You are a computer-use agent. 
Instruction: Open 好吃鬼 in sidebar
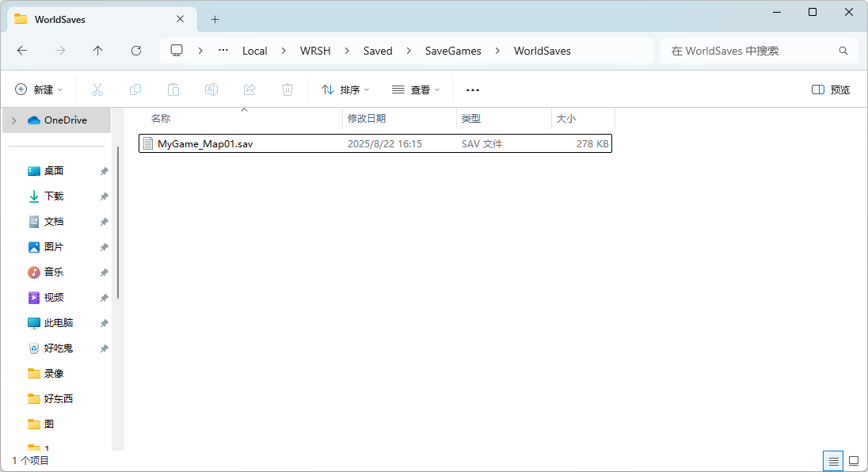click(58, 348)
